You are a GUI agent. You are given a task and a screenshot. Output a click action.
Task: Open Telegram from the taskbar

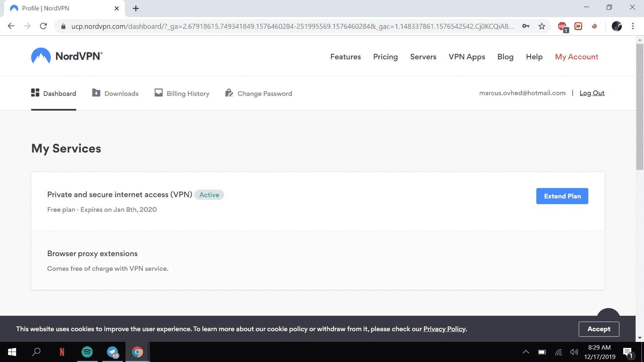(x=113, y=352)
